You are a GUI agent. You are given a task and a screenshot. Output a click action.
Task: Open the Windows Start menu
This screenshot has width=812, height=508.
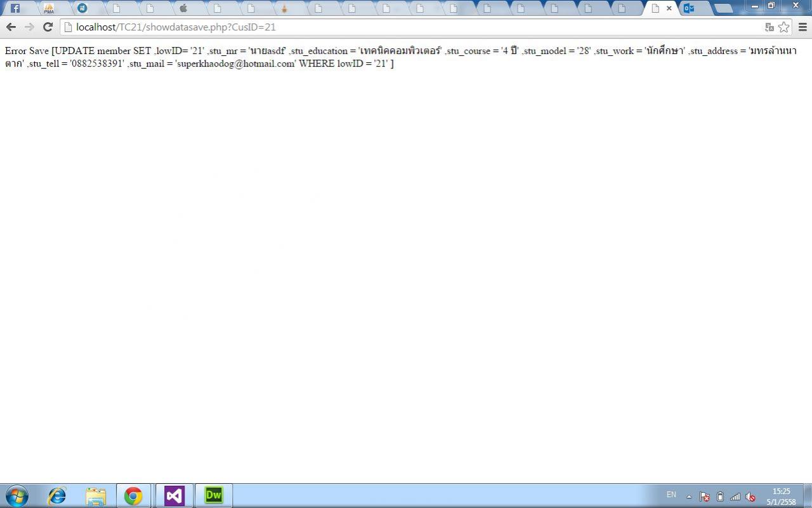tap(17, 495)
